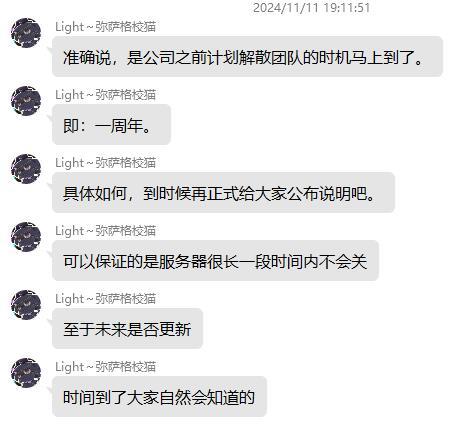Click avatar beside 具体如何 message
The image size is (453, 426).
tap(26, 169)
